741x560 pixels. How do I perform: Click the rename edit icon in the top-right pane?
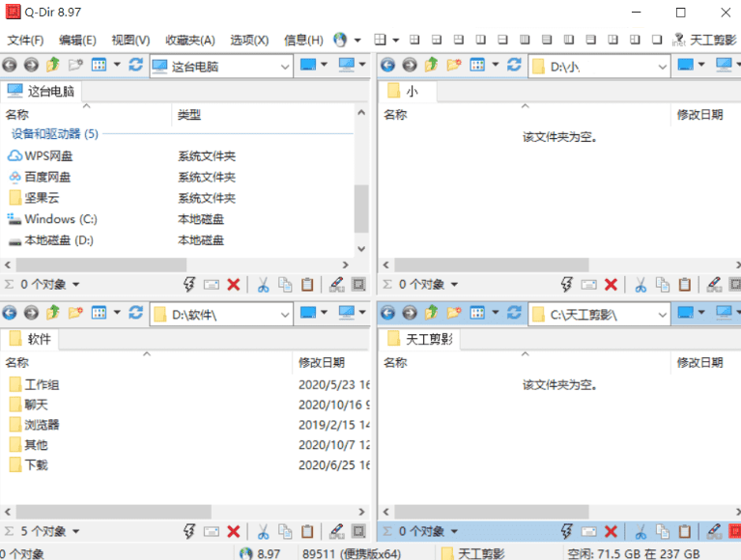coord(714,284)
